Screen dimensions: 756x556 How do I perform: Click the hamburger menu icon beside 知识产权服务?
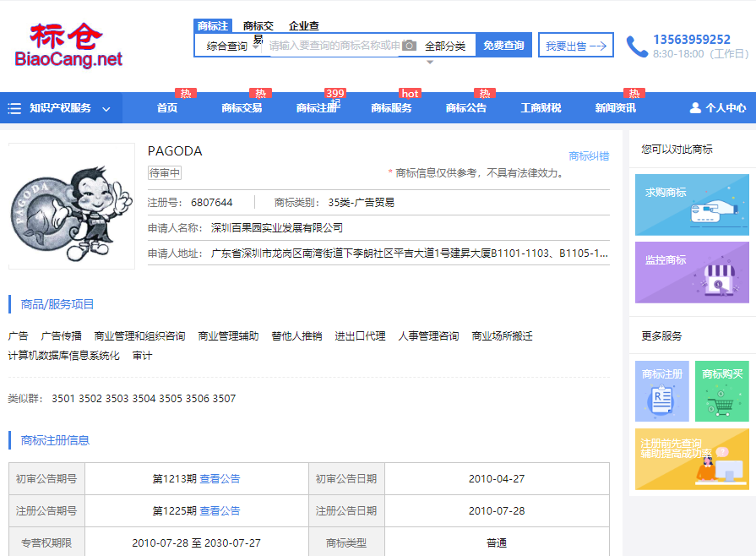pyautogui.click(x=14, y=108)
